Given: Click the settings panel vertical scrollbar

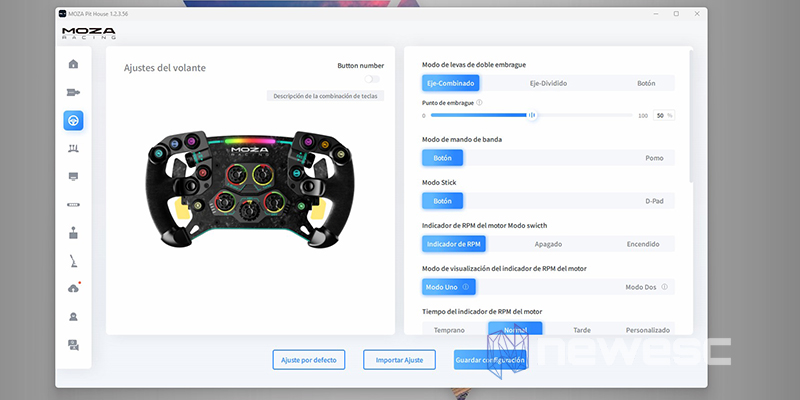Looking at the screenshot, I should 691,116.
